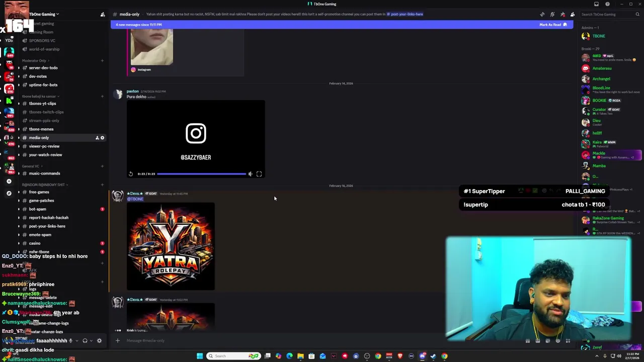The width and height of the screenshot is (644, 362).
Task: Collapse the R@NDOM R@INBOWY SHIT category
Action: tap(45, 185)
